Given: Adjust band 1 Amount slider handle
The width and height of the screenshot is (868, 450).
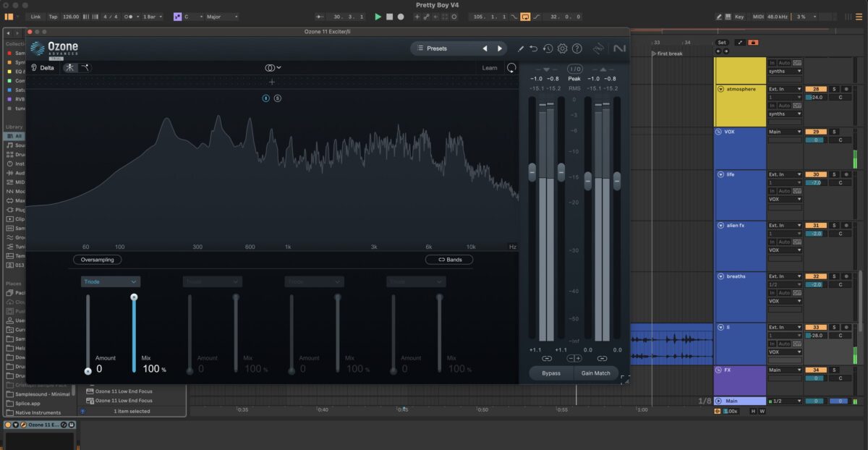Looking at the screenshot, I should point(88,371).
